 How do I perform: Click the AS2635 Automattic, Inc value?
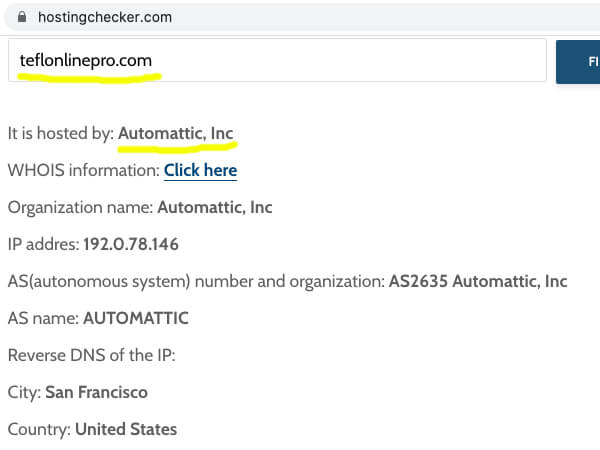tap(478, 281)
